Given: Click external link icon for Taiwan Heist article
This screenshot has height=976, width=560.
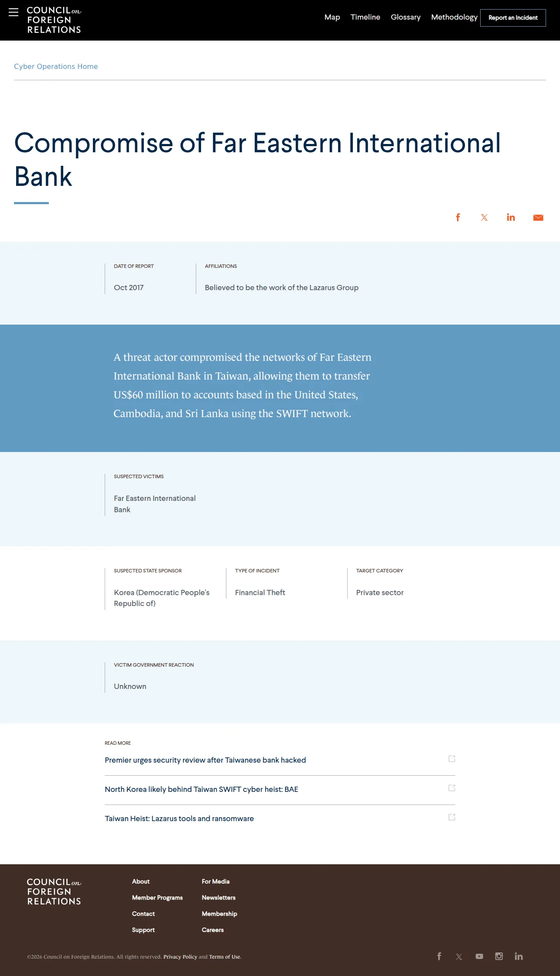Looking at the screenshot, I should pyautogui.click(x=452, y=817).
